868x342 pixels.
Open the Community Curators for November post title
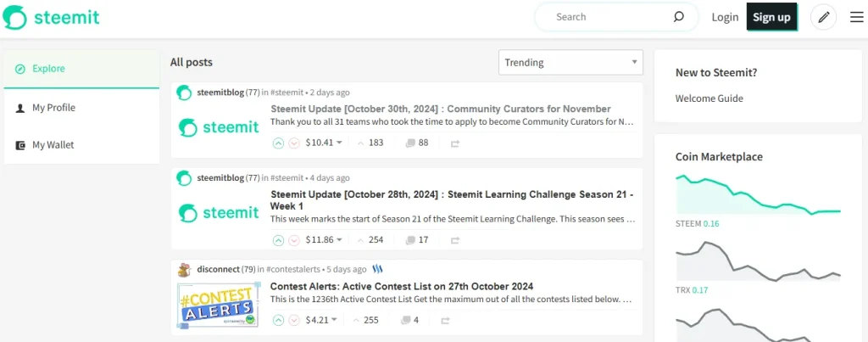pos(441,109)
